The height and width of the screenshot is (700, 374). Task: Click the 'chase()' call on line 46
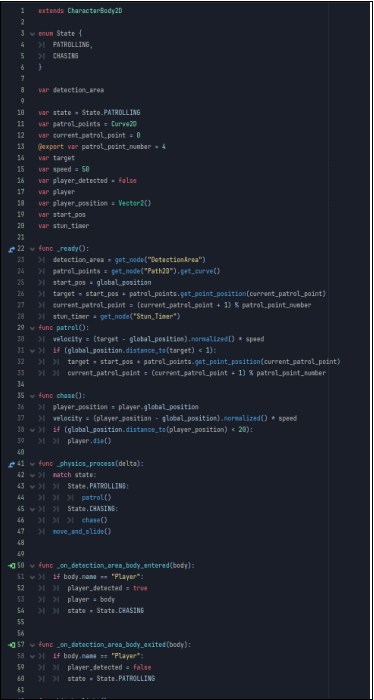[x=95, y=521]
